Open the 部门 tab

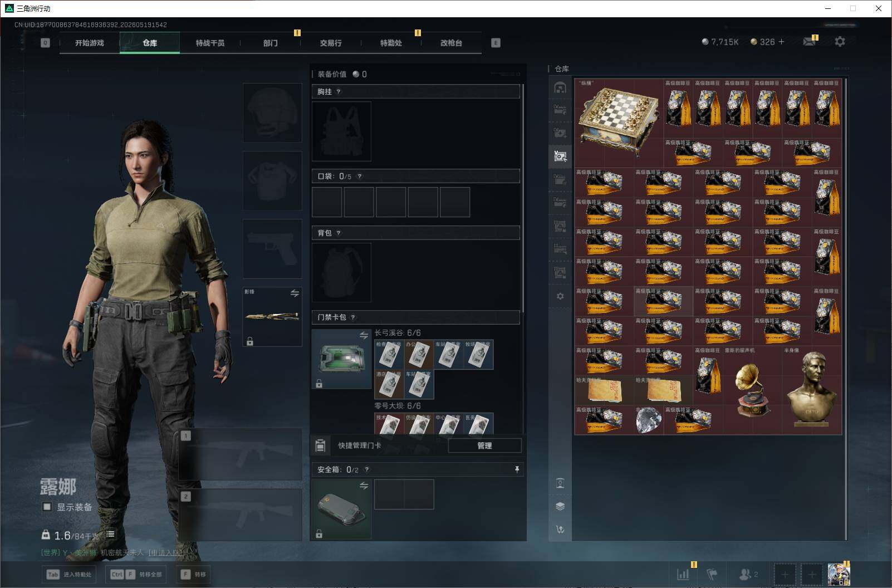271,43
